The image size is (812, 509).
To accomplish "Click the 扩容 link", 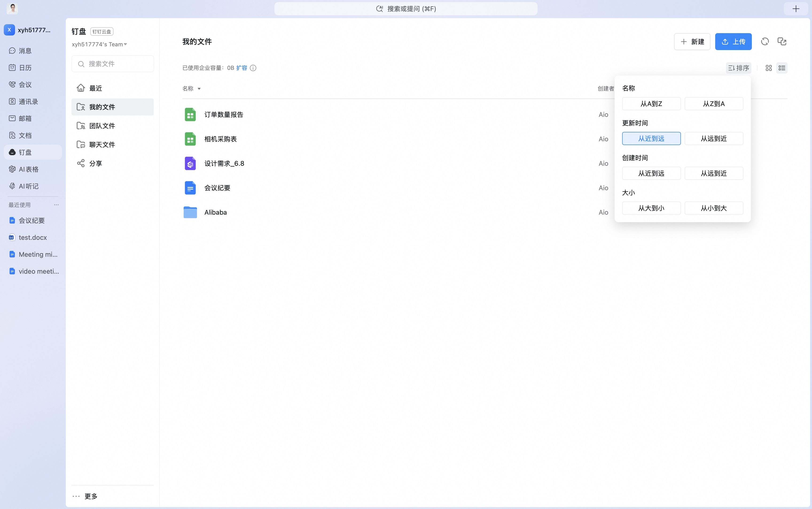I will (242, 68).
